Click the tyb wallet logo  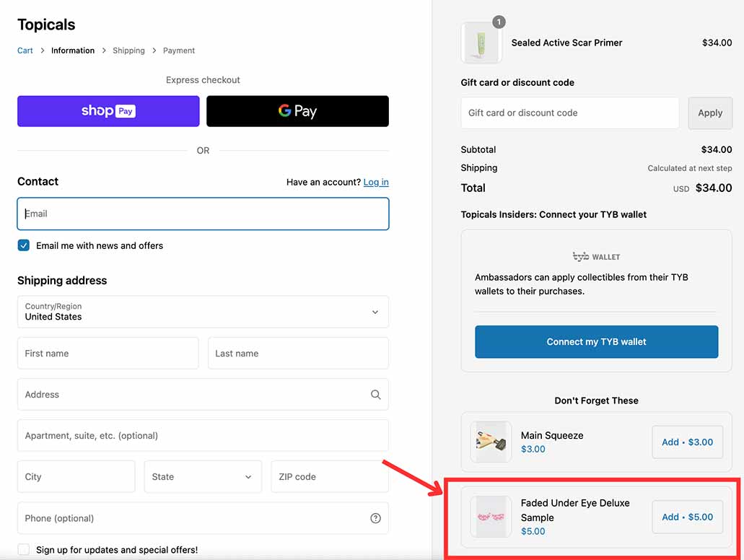pos(596,257)
